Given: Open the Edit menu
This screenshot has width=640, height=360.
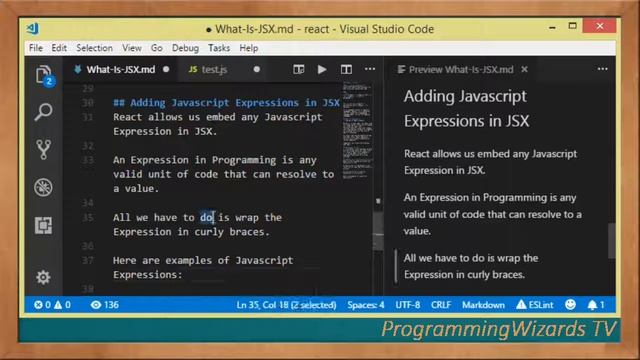Looking at the screenshot, I should [x=59, y=48].
